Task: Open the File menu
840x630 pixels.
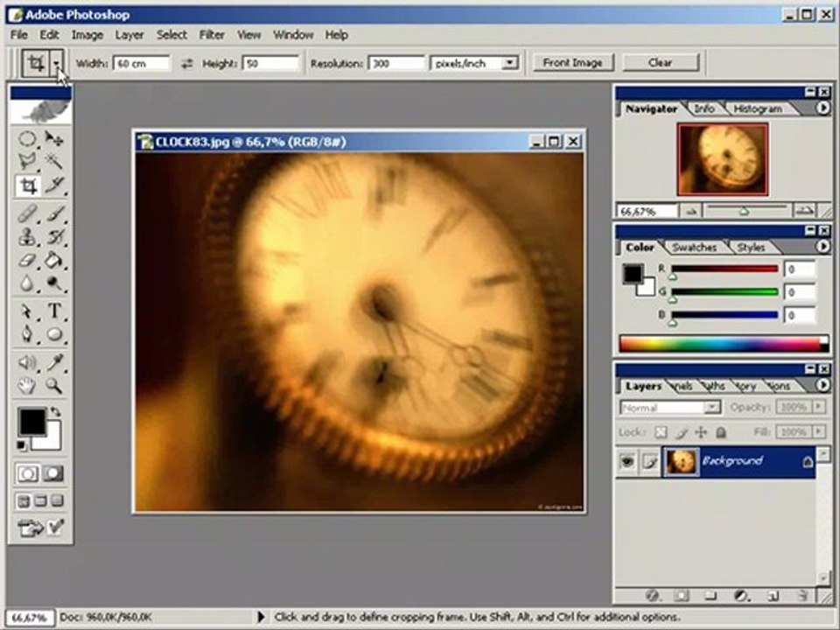Action: [x=18, y=35]
